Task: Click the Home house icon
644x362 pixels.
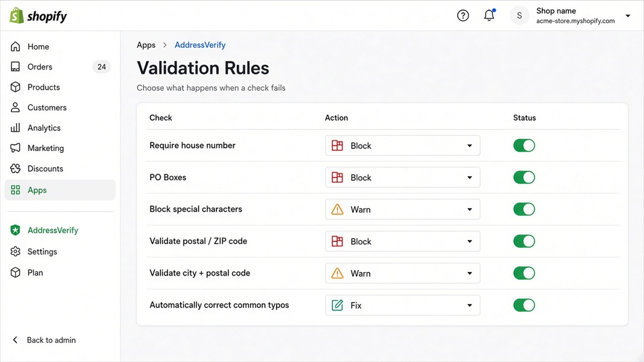Action: point(15,47)
